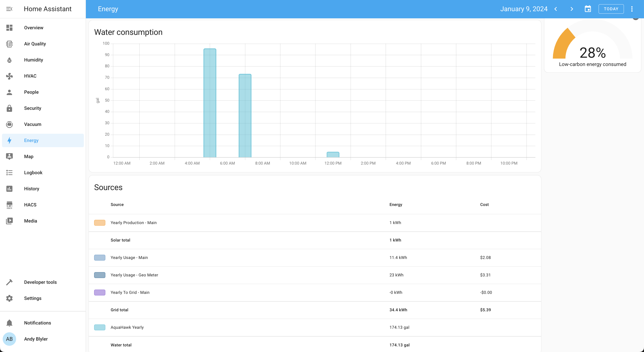
Task: Select the Energy menu item
Action: pyautogui.click(x=31, y=140)
